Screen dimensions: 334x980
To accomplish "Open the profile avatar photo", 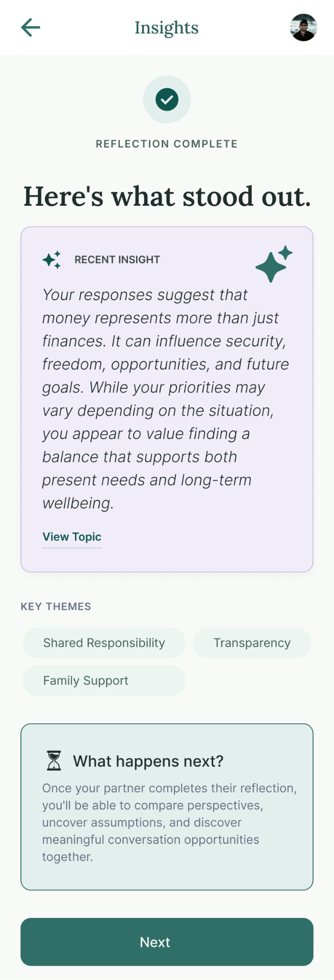I will point(303,28).
